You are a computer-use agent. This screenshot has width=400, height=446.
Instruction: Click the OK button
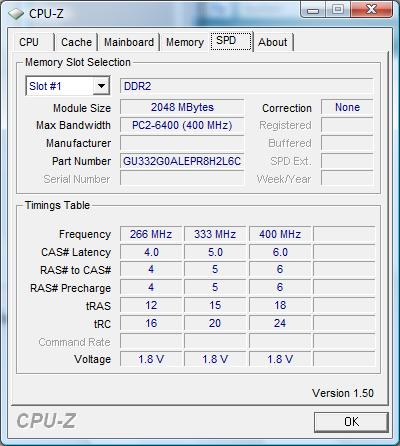point(351,422)
